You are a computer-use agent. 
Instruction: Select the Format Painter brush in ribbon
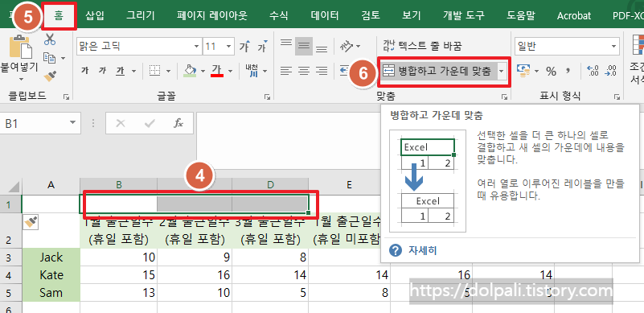pos(50,76)
